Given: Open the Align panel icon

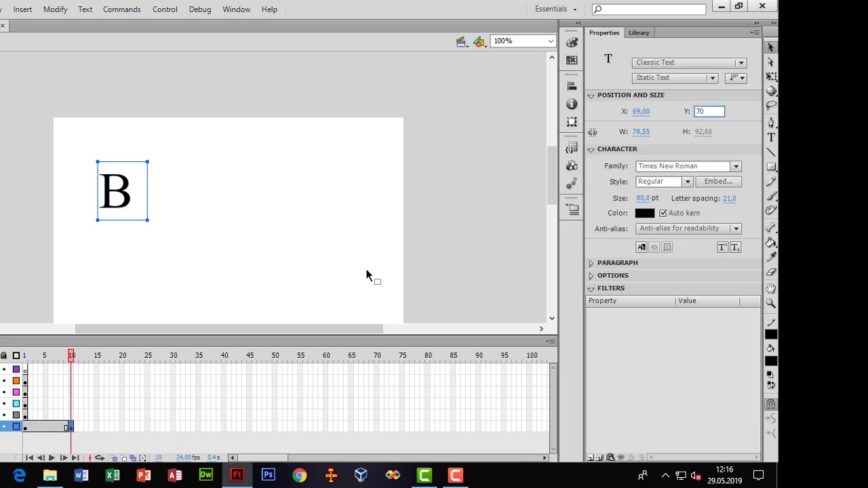Looking at the screenshot, I should coord(572,86).
